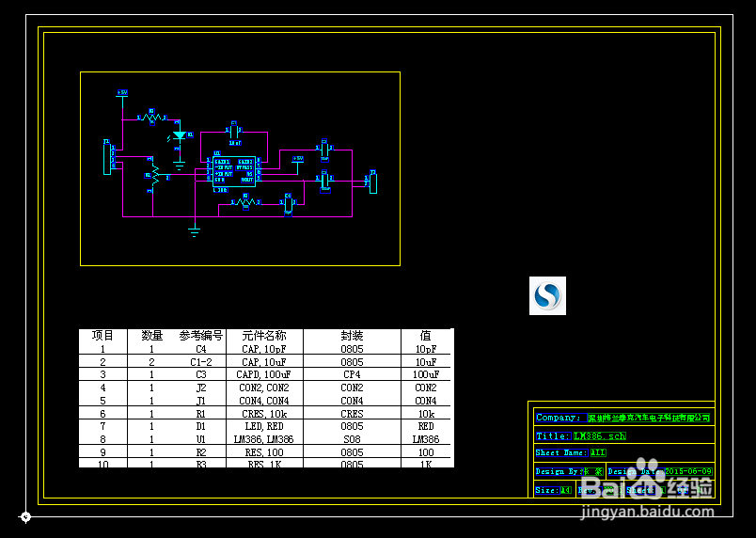
Task: Select the RES, 100 name cell
Action: coord(264,452)
